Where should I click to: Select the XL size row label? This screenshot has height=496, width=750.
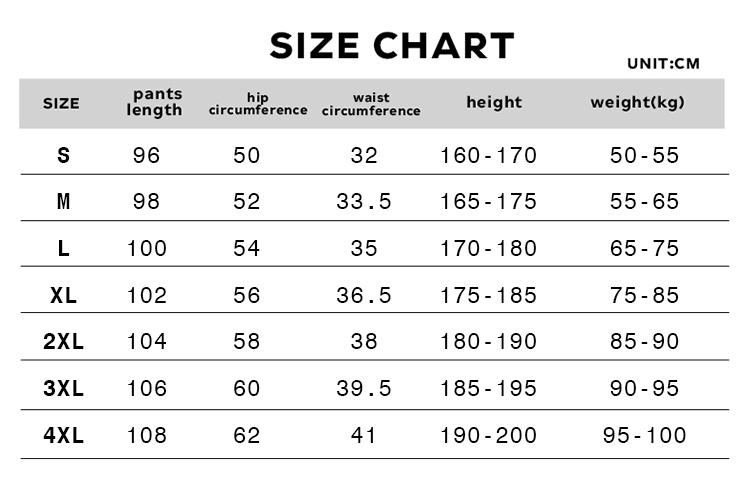click(x=64, y=295)
